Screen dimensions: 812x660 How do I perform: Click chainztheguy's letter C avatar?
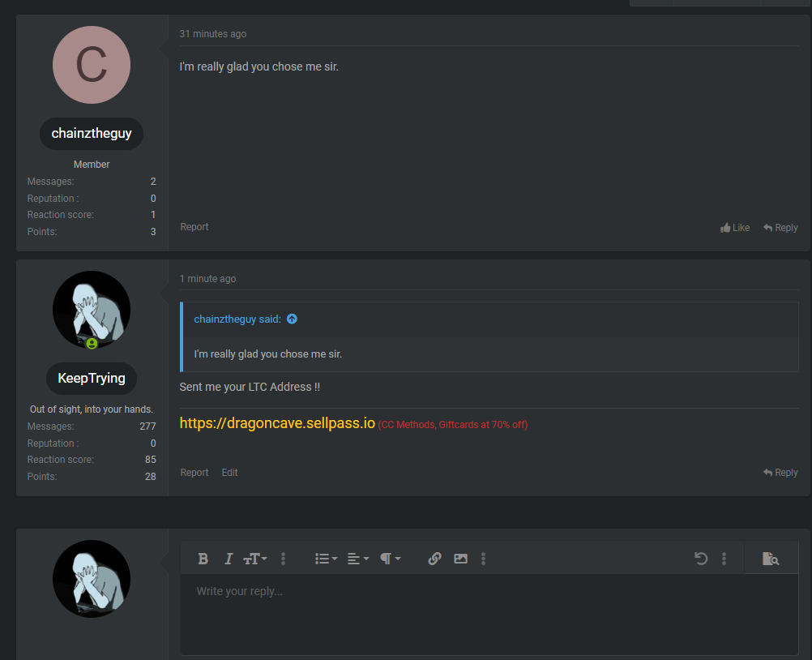92,65
